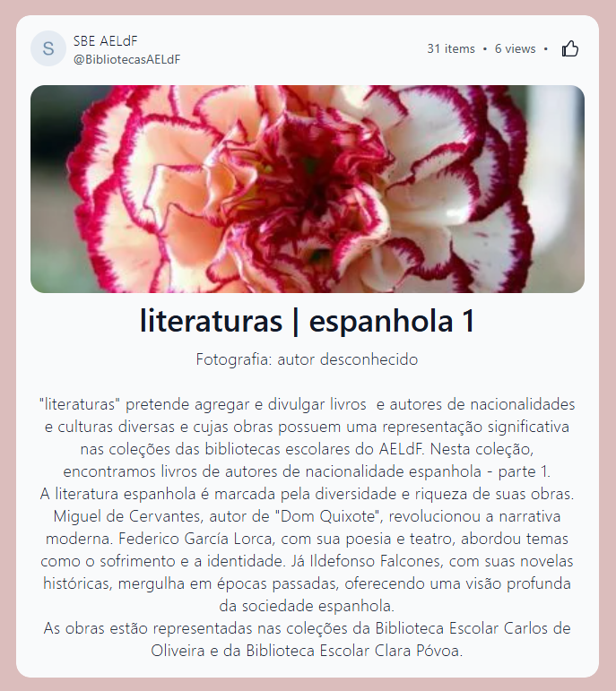Click the opening line starting with "literaturas" pretende agregar

tap(307, 404)
